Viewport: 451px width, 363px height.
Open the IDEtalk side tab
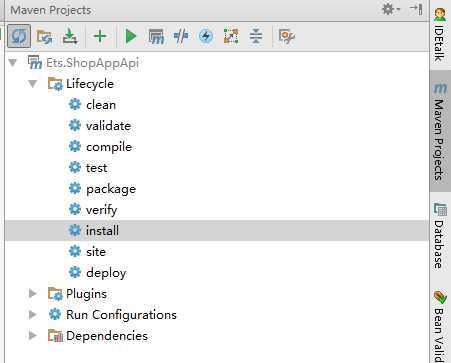(x=440, y=35)
